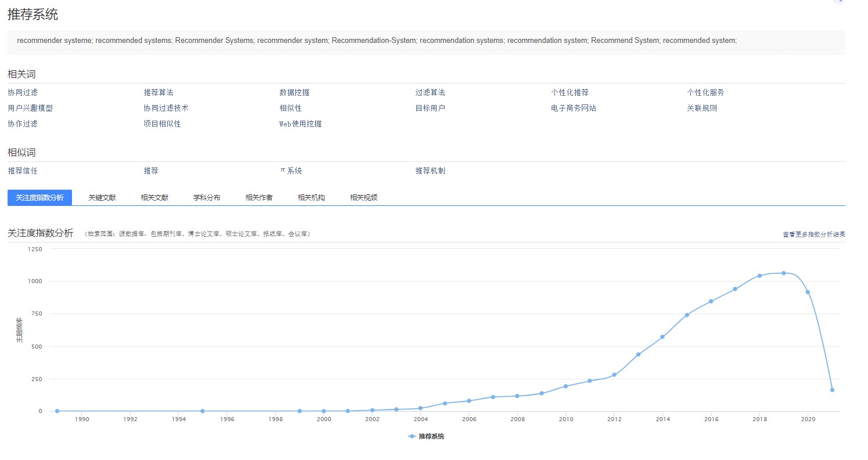
Task: Click the 相关词 section heading
Action: tap(21, 74)
